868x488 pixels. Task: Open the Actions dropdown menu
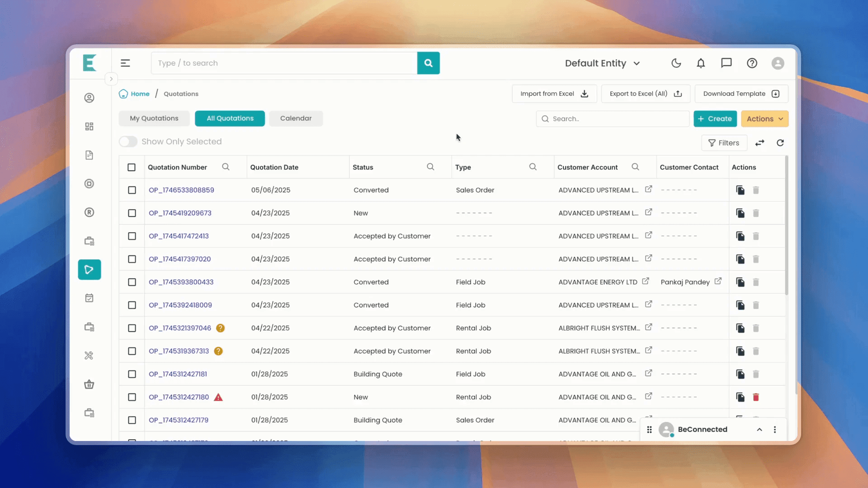point(764,119)
